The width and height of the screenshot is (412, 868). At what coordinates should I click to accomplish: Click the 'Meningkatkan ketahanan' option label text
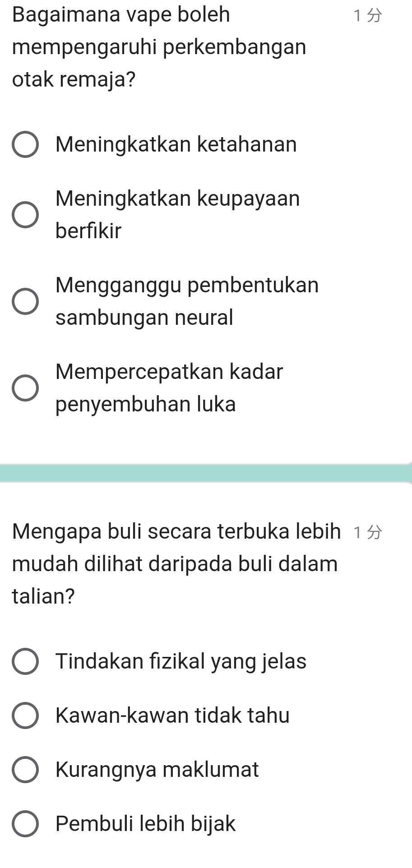point(176,145)
